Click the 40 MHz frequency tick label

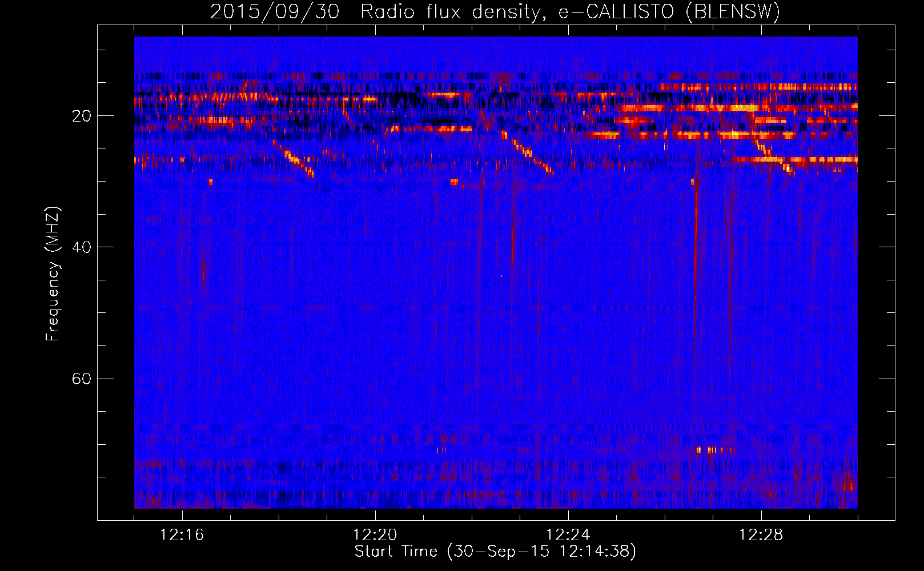81,247
